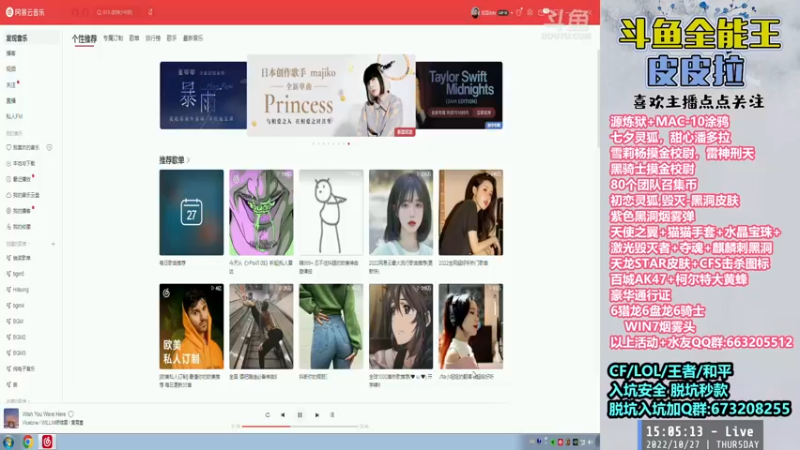
Task: Open daily recommendation card with calendar 27
Action: [x=191, y=212]
